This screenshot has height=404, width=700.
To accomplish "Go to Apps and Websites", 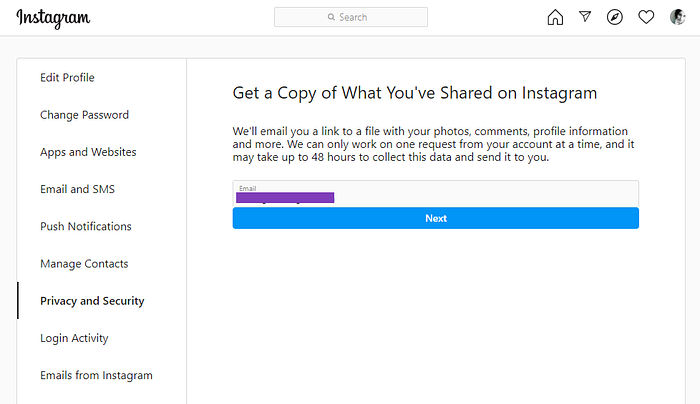I will pyautogui.click(x=88, y=152).
